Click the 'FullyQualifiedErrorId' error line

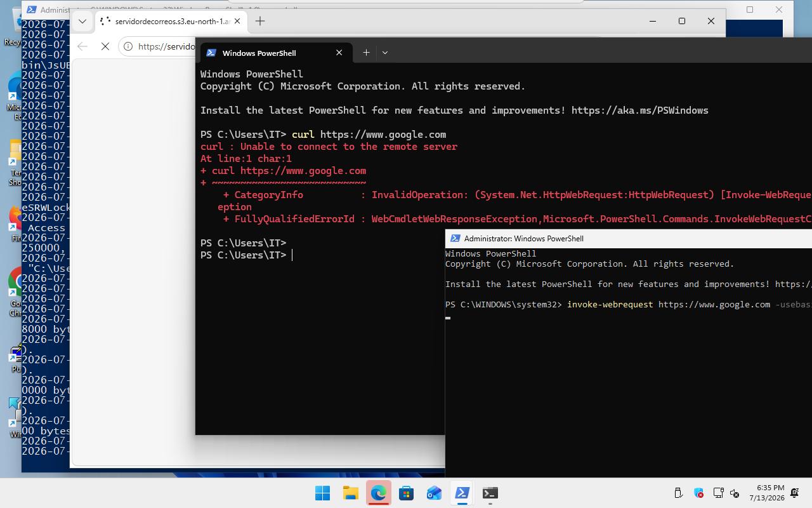(x=517, y=218)
